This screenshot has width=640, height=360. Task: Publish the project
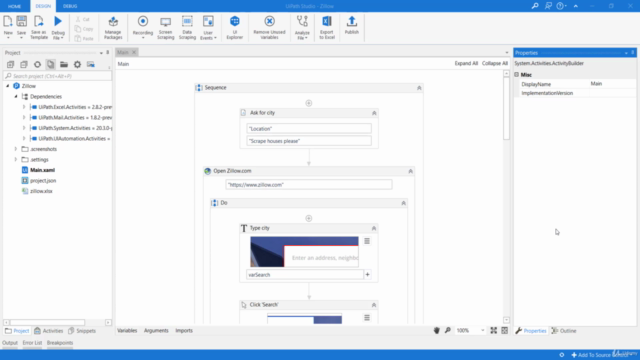click(351, 25)
